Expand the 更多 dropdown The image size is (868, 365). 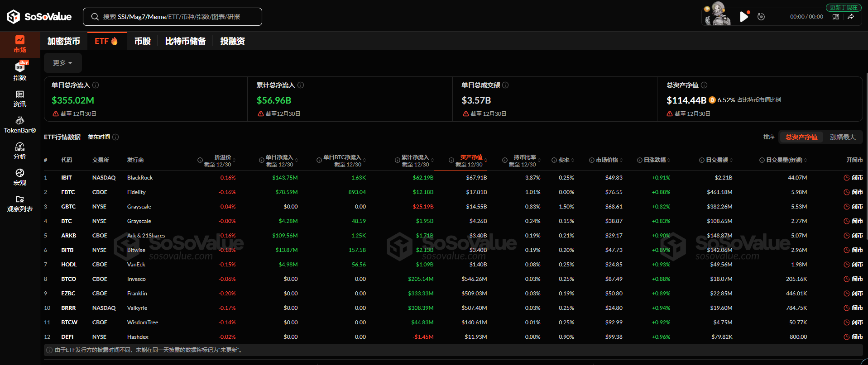(x=62, y=63)
